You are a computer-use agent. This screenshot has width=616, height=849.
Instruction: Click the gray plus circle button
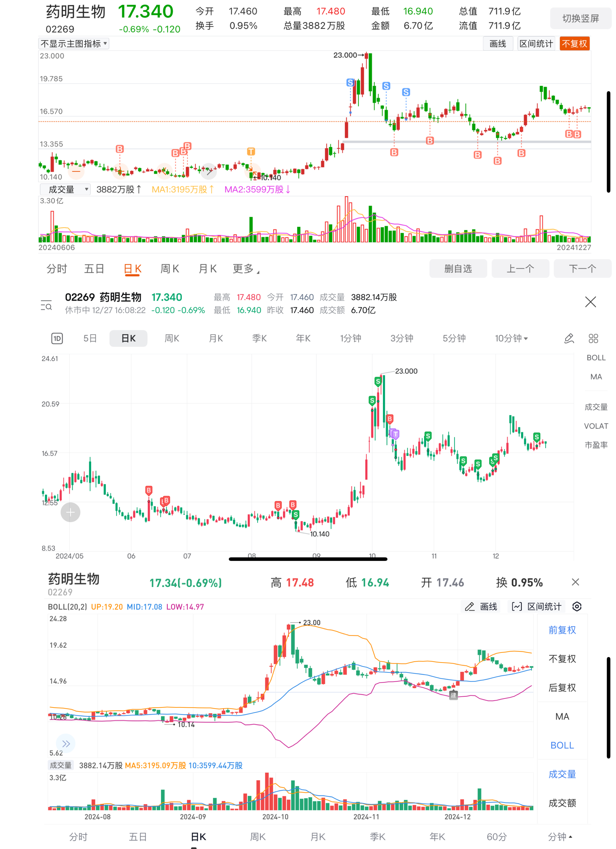(70, 512)
